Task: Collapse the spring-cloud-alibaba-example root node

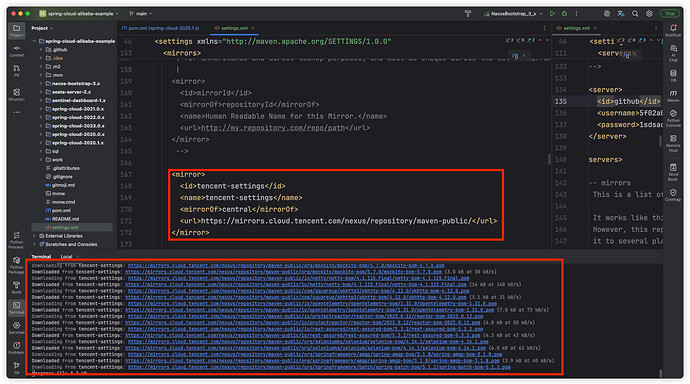Action: (34, 41)
